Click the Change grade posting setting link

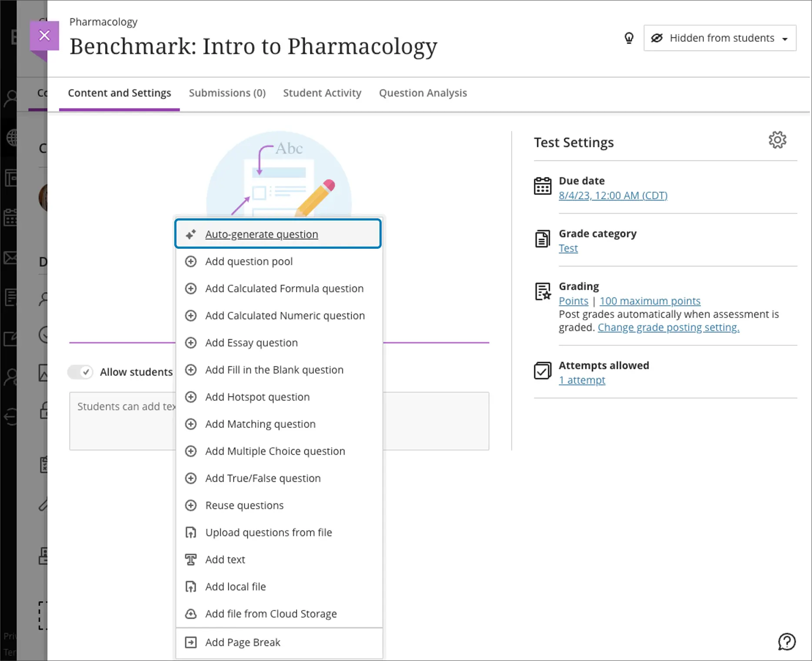click(668, 327)
